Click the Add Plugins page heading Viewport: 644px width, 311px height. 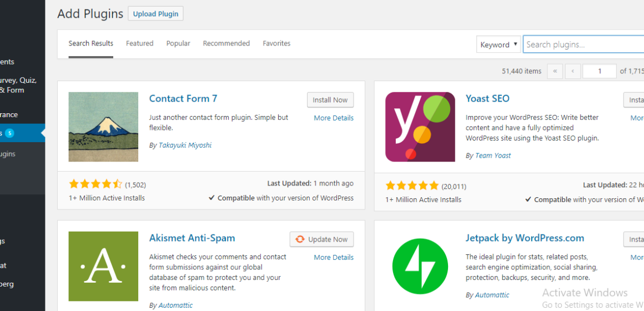(90, 13)
